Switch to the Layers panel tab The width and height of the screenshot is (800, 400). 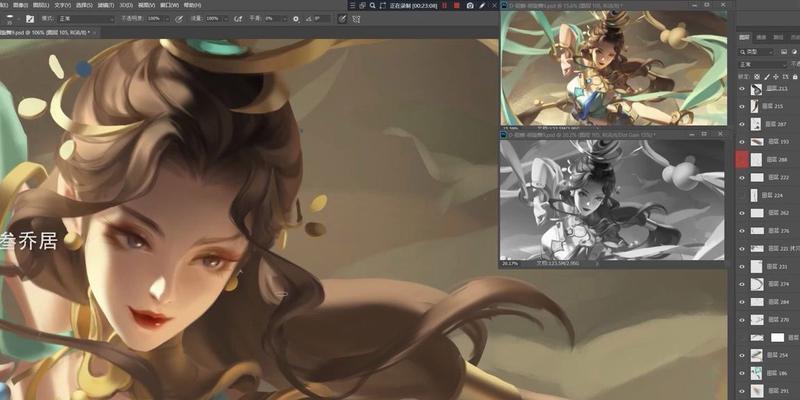tap(744, 37)
